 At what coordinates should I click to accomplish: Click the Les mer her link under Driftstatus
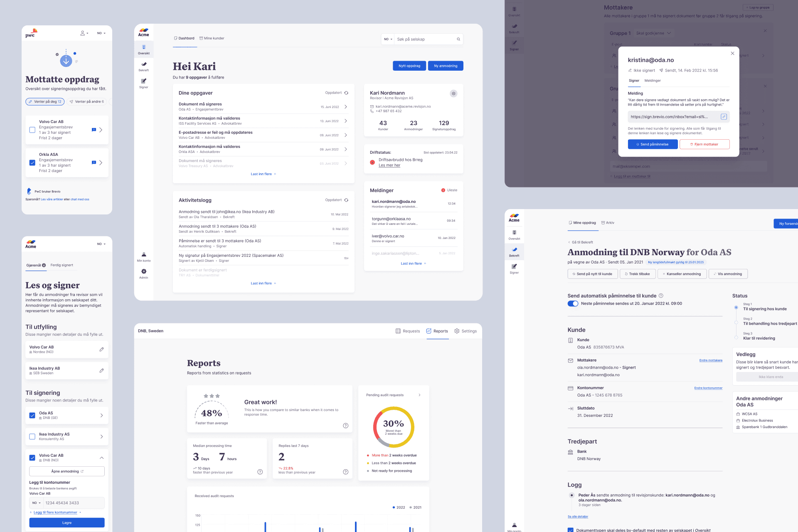point(389,165)
